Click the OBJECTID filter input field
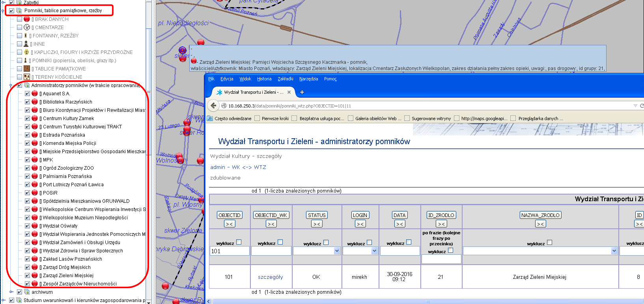Viewport: 644px width, 304px height. tap(230, 251)
